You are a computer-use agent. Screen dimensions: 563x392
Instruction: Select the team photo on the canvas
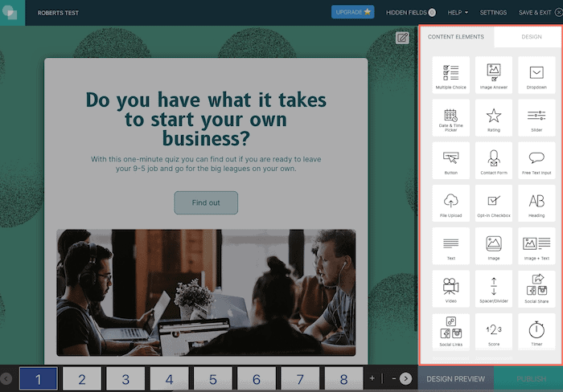pos(206,292)
